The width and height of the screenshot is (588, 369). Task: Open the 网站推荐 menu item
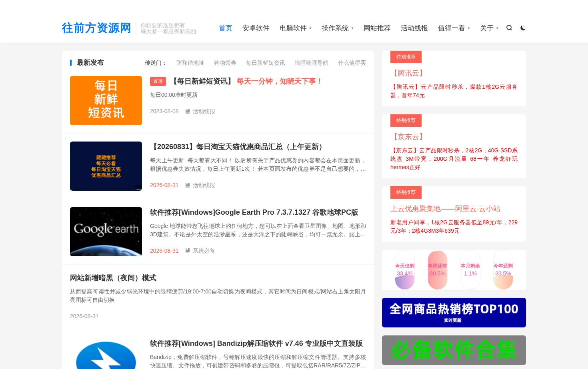click(x=377, y=28)
